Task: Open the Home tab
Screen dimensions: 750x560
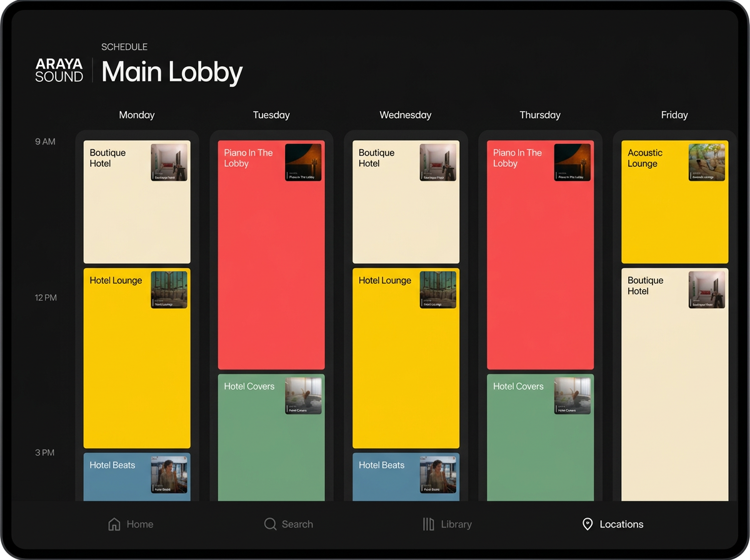Action: click(131, 524)
